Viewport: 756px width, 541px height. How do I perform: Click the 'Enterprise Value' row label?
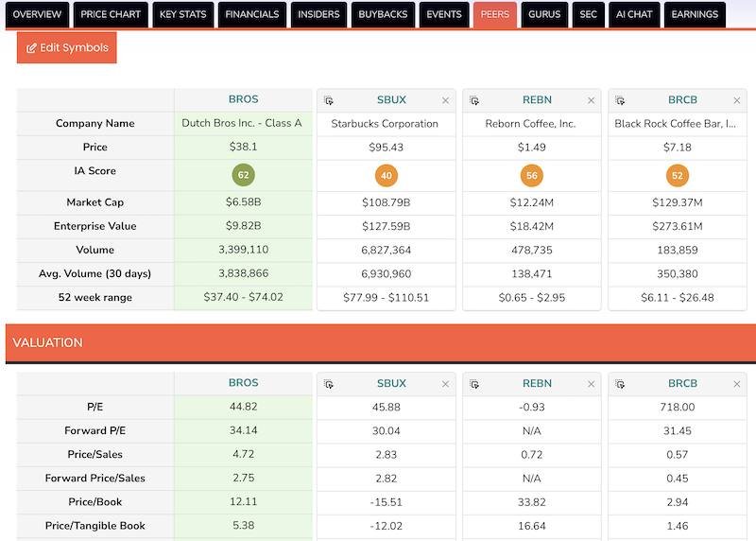click(95, 226)
